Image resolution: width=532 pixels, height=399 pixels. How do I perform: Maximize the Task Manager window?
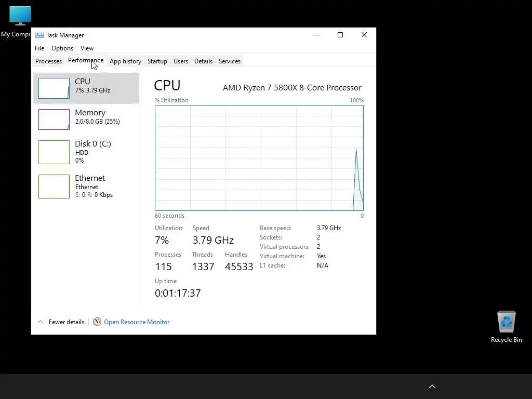[340, 35]
